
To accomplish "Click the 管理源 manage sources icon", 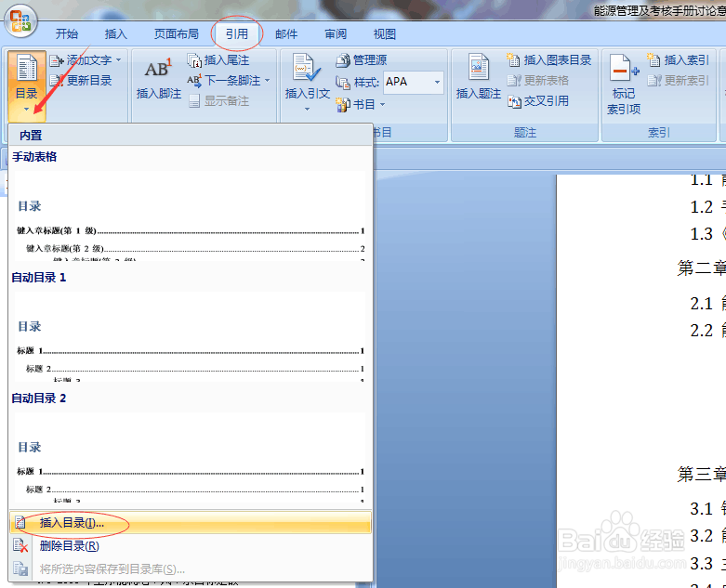I will (343, 60).
